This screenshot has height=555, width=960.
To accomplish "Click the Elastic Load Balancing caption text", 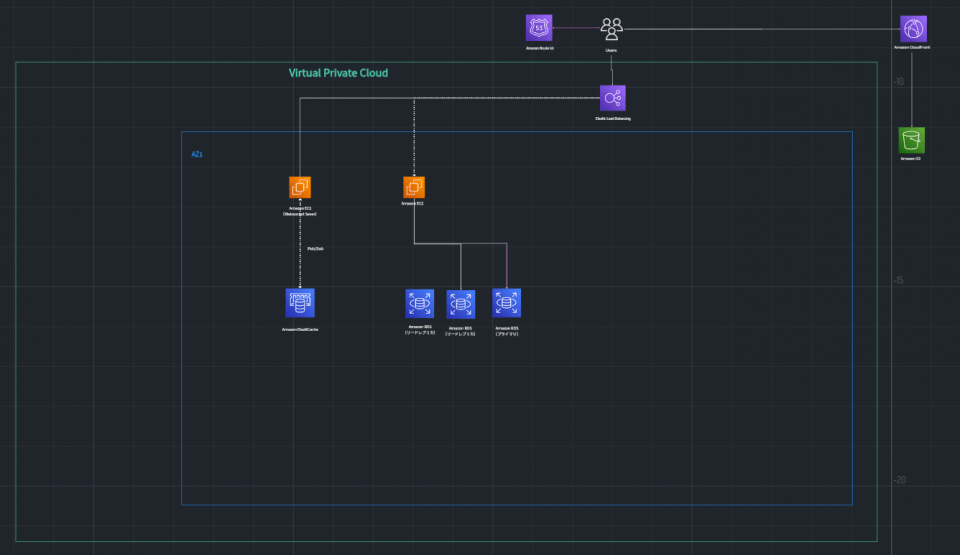I will (x=613, y=119).
